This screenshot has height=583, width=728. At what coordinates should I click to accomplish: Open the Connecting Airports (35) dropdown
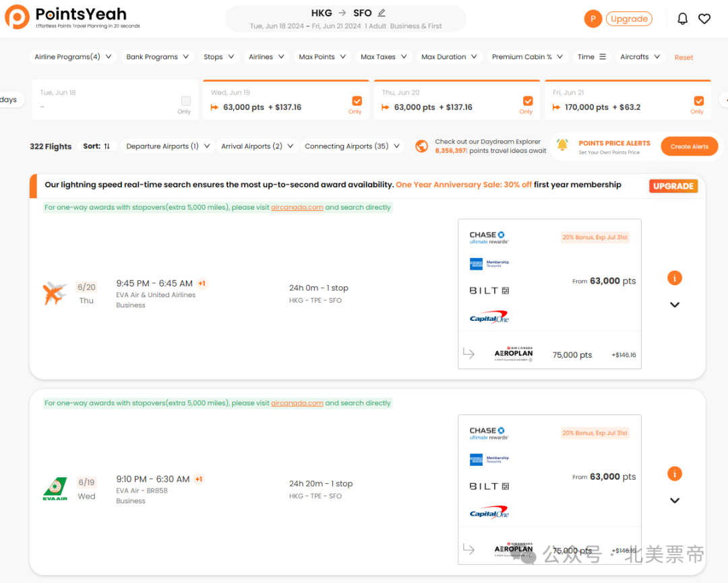pos(352,146)
